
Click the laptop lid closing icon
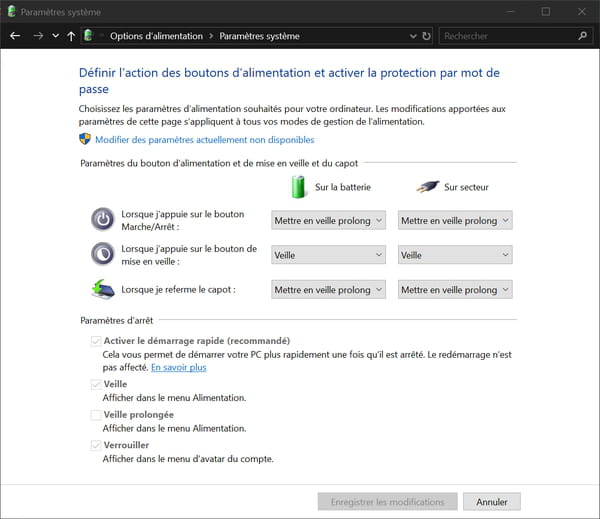tap(103, 289)
